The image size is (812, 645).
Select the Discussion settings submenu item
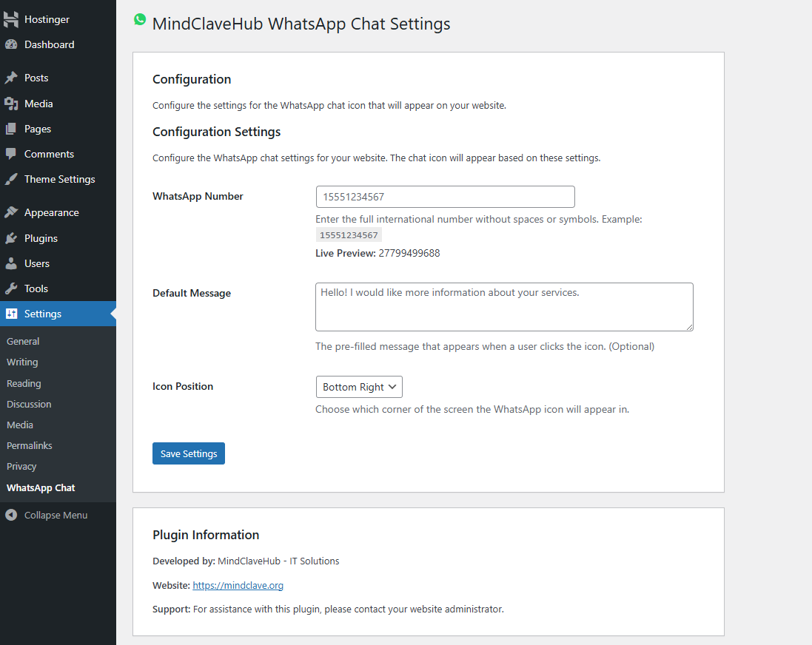click(x=29, y=404)
